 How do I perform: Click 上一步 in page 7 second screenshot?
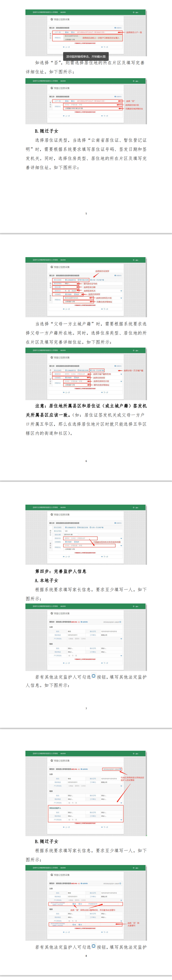tap(67, 663)
